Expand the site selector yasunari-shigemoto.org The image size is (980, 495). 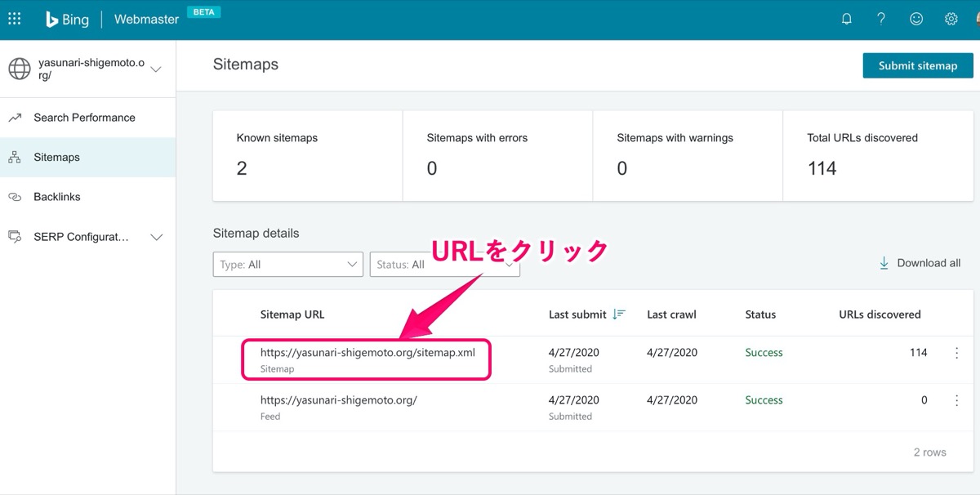pos(156,69)
